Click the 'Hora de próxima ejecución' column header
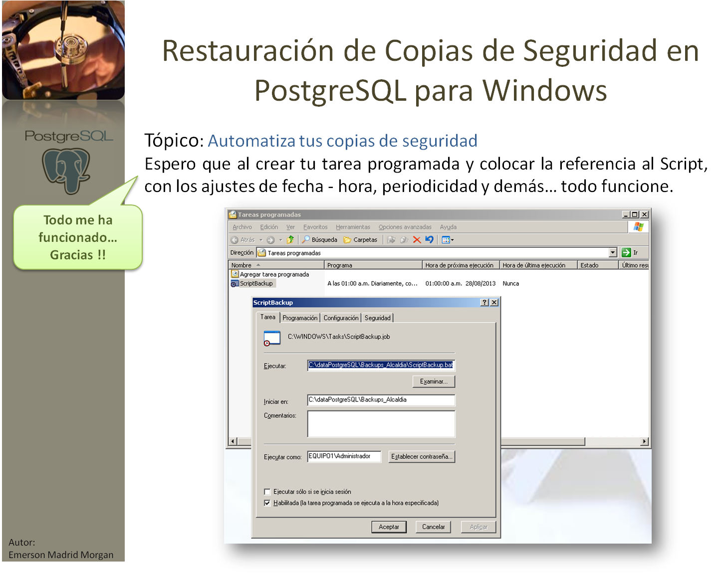Screen dimensions: 728x576 point(461,265)
